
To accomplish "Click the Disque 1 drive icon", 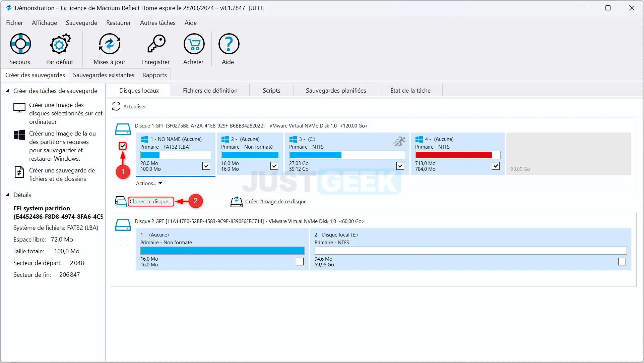I will point(123,129).
